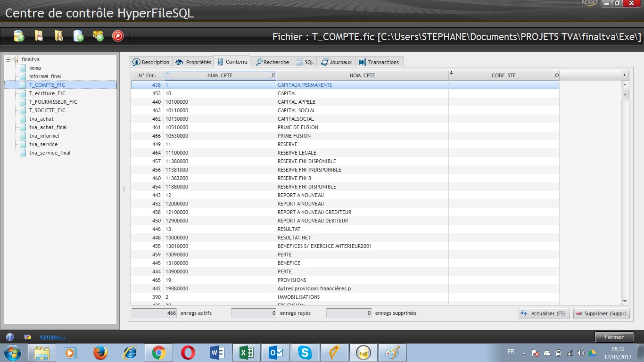Open the Transactions tab
Image resolution: width=644 pixels, height=362 pixels.
[x=379, y=62]
